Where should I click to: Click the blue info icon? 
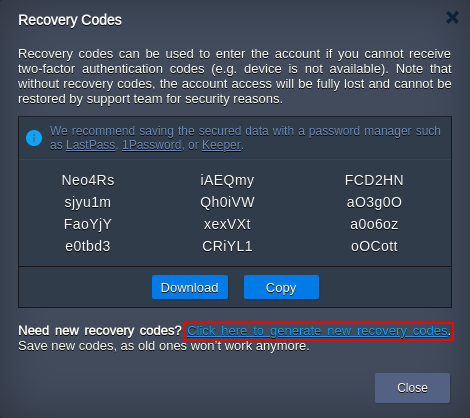pos(34,138)
